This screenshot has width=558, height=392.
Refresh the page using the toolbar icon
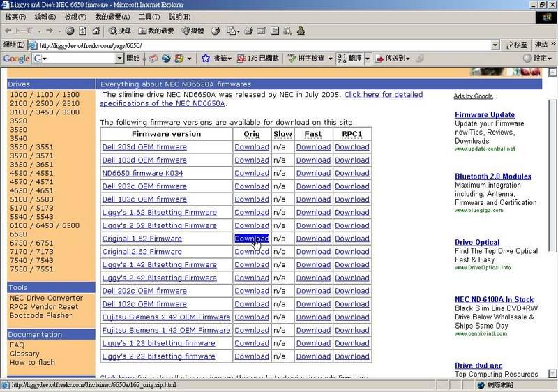click(x=82, y=31)
